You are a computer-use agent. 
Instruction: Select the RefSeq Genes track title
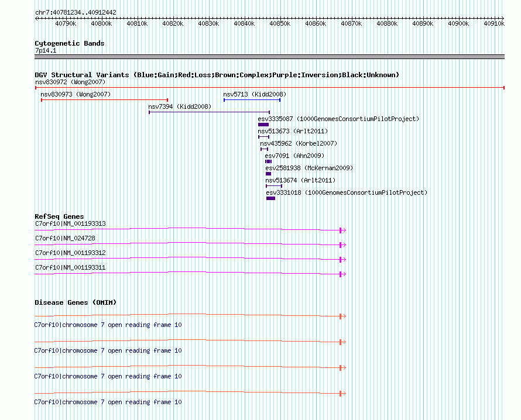(60, 217)
